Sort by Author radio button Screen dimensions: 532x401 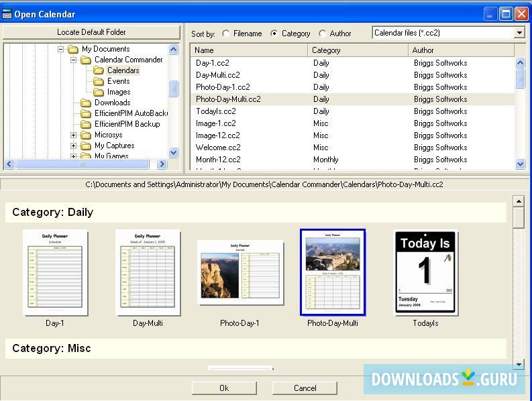[322, 34]
